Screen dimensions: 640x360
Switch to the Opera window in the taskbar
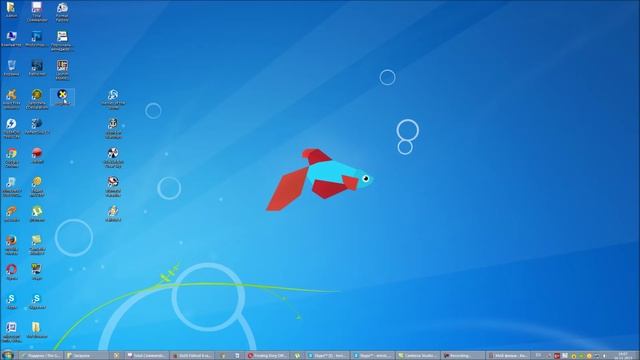point(267,356)
